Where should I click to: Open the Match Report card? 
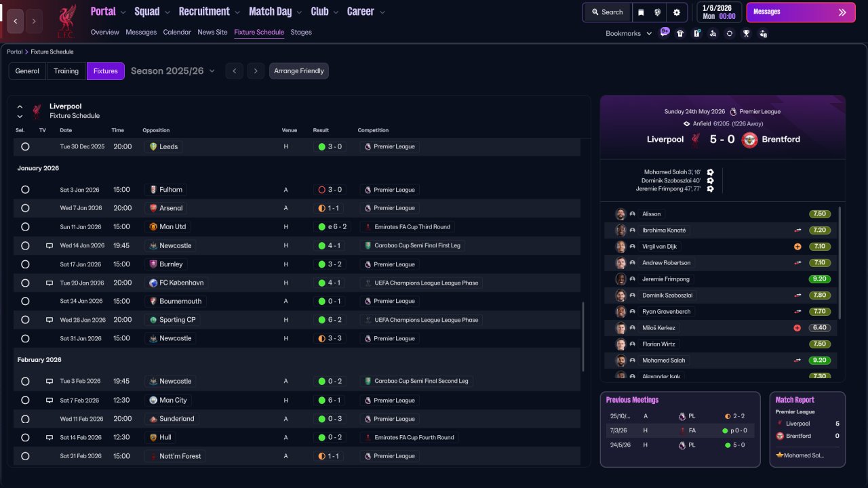pyautogui.click(x=808, y=429)
